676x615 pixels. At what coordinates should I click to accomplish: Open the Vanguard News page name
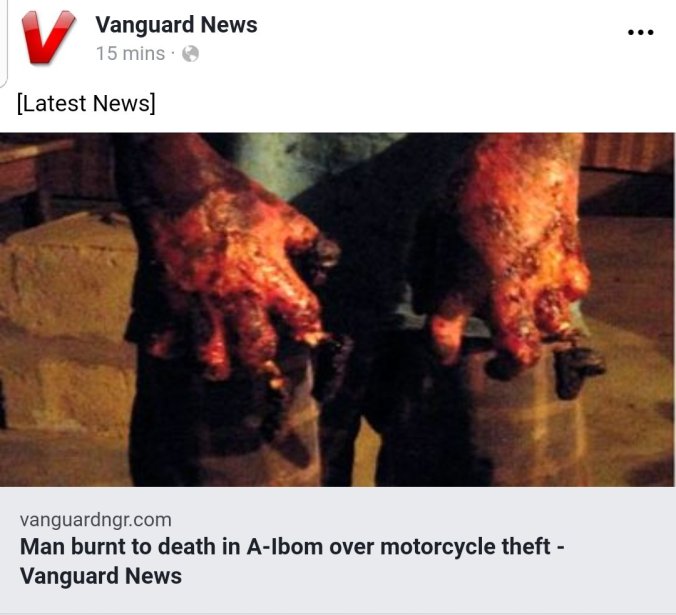(x=176, y=25)
